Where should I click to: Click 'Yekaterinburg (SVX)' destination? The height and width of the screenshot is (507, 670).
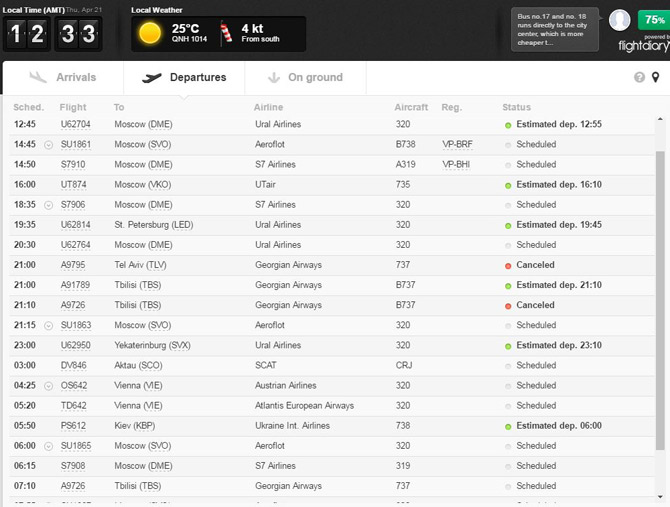click(152, 345)
